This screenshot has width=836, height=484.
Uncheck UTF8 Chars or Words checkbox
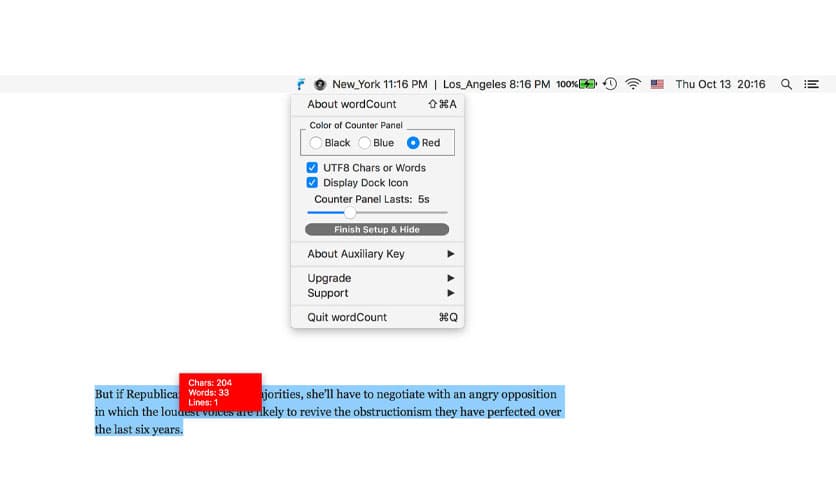click(x=313, y=168)
